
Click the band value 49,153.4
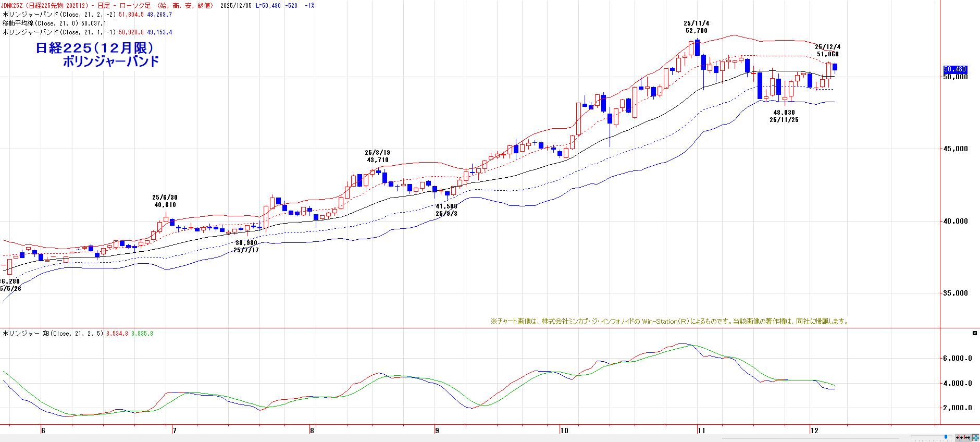point(159,32)
